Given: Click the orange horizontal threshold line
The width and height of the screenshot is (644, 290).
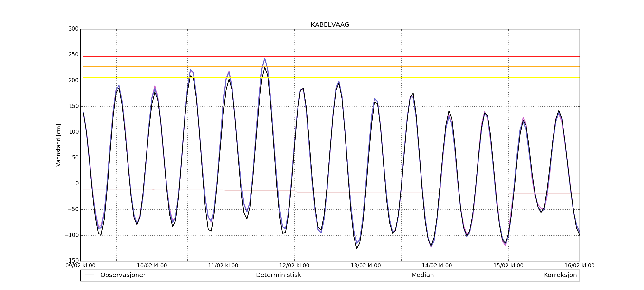Looking at the screenshot, I should click(x=331, y=67).
